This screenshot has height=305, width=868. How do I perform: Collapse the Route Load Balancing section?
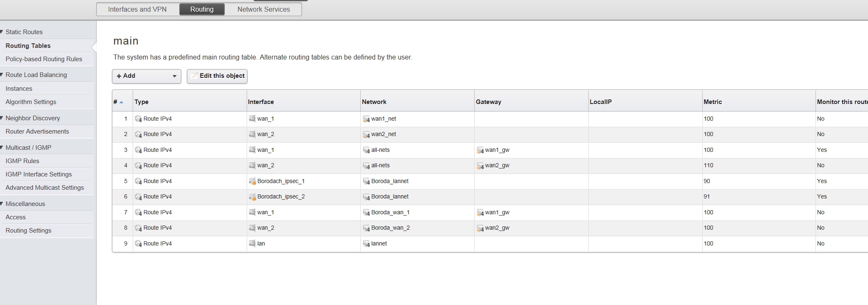point(2,75)
